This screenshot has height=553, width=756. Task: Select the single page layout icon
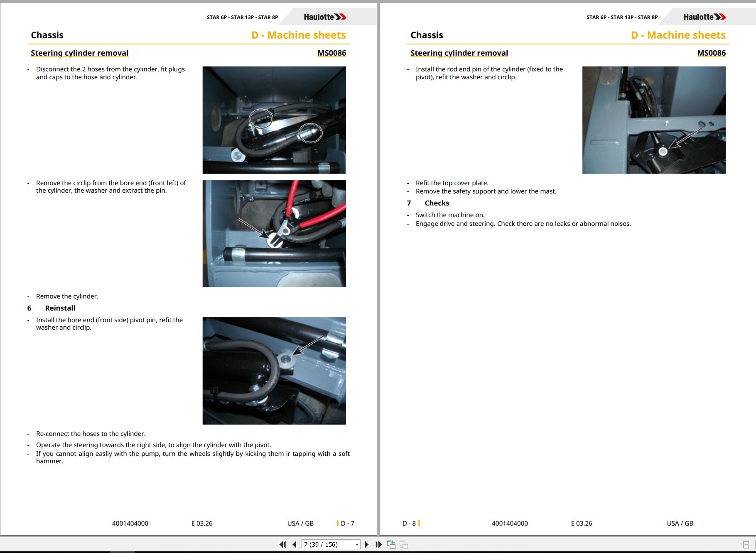pos(746,544)
